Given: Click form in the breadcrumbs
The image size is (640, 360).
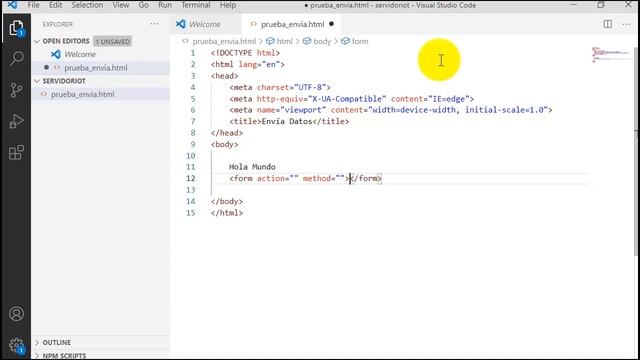Looking at the screenshot, I should 360,41.
